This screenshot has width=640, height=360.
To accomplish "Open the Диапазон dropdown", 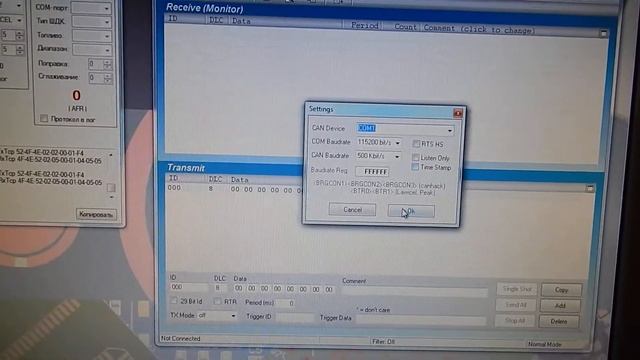I will pyautogui.click(x=107, y=50).
